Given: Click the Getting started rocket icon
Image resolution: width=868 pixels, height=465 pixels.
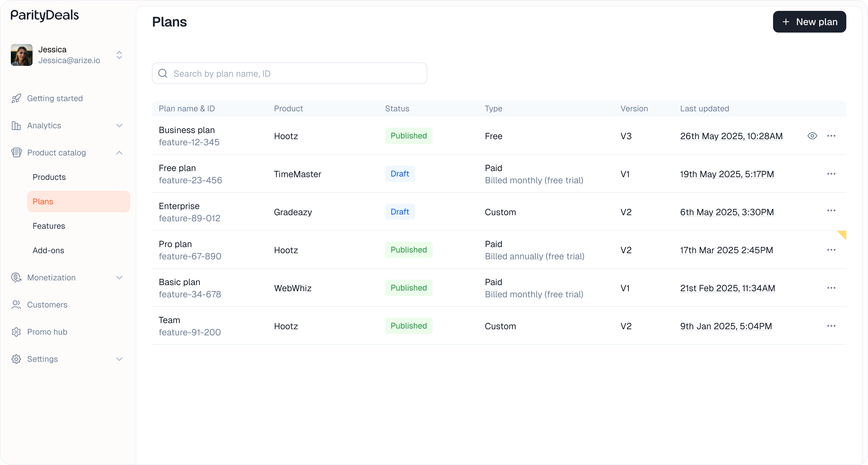Looking at the screenshot, I should (x=16, y=98).
